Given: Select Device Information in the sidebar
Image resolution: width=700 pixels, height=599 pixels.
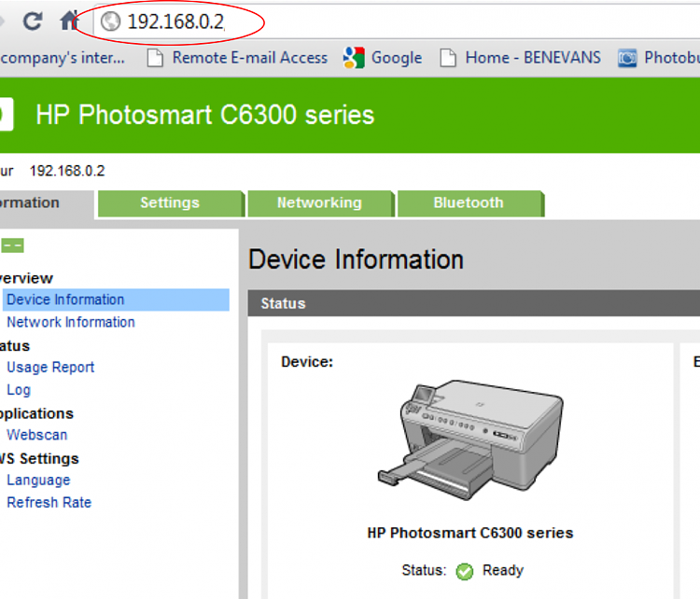Looking at the screenshot, I should click(115, 299).
